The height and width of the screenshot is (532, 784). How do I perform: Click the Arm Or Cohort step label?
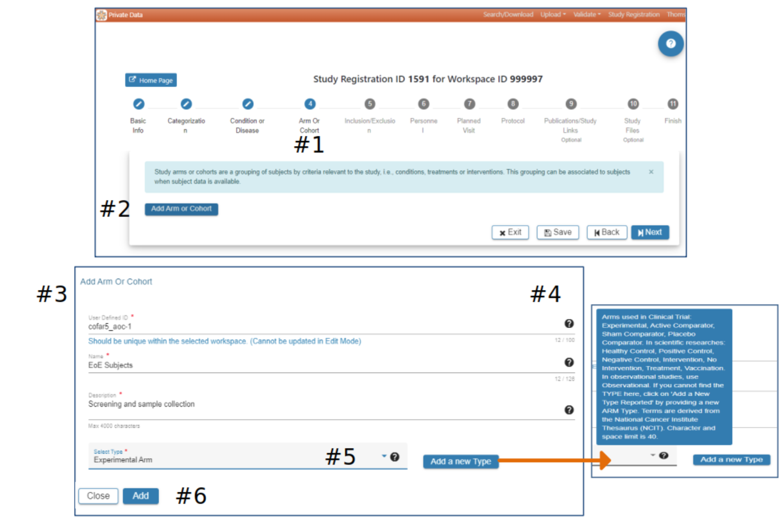click(x=309, y=126)
